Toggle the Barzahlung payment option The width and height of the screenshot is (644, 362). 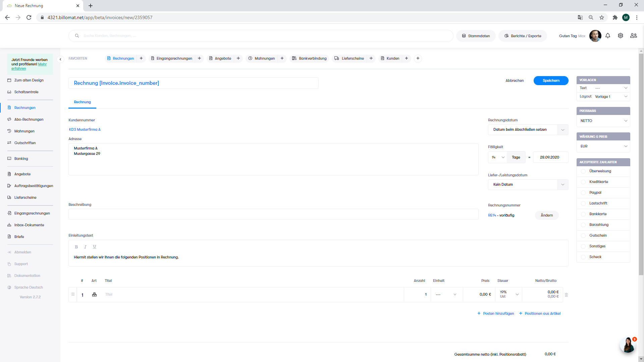click(x=583, y=225)
